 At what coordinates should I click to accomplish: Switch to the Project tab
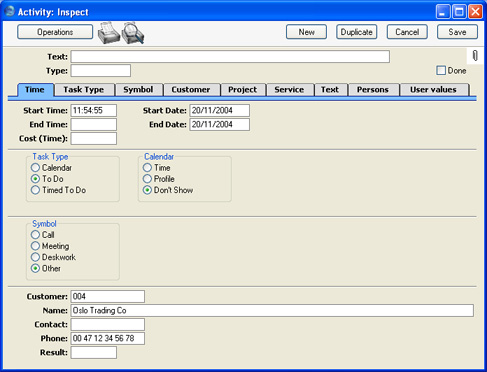[243, 90]
